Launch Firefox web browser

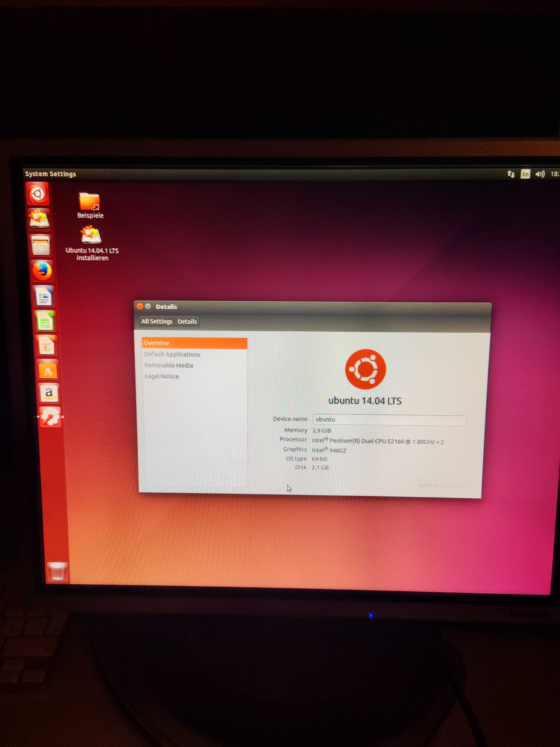[x=42, y=271]
